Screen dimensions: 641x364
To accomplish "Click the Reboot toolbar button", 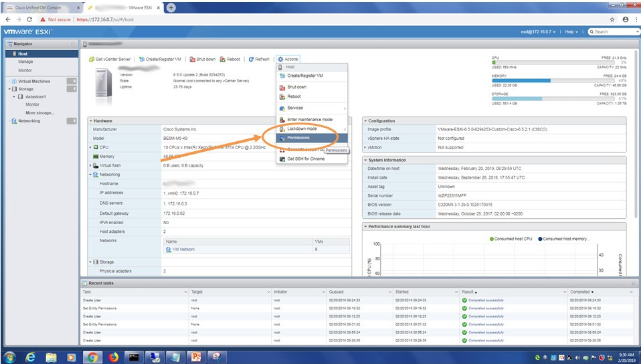I will point(230,60).
